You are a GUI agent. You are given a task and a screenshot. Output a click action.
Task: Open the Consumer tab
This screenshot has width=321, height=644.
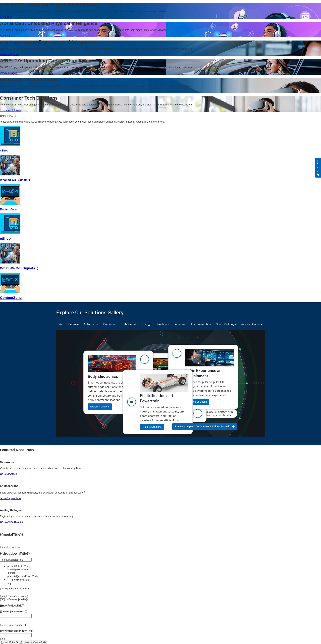click(110, 324)
